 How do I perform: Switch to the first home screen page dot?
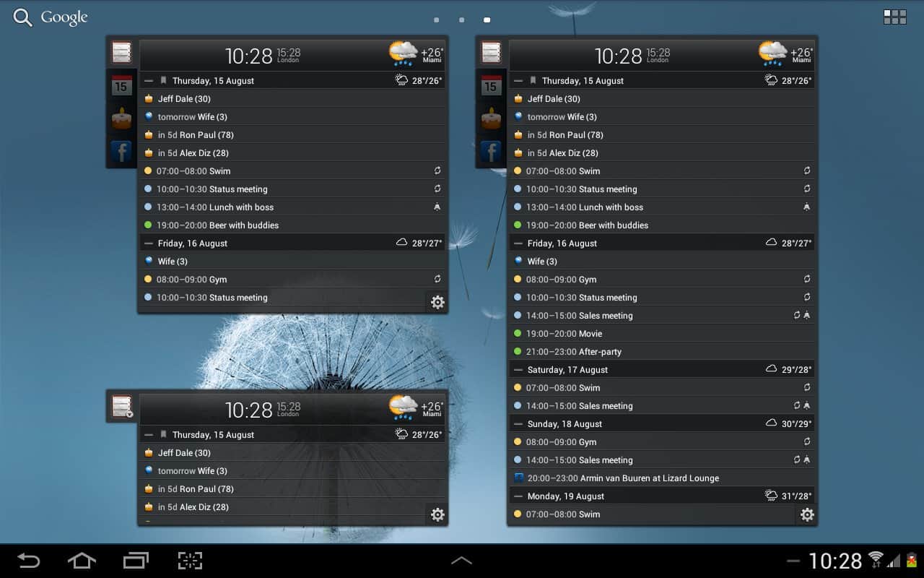(x=436, y=20)
